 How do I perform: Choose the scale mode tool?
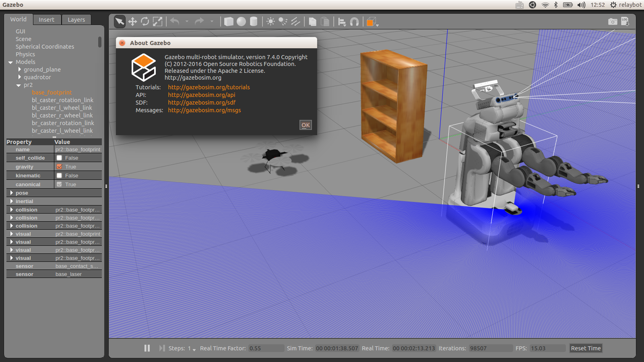pyautogui.click(x=158, y=21)
